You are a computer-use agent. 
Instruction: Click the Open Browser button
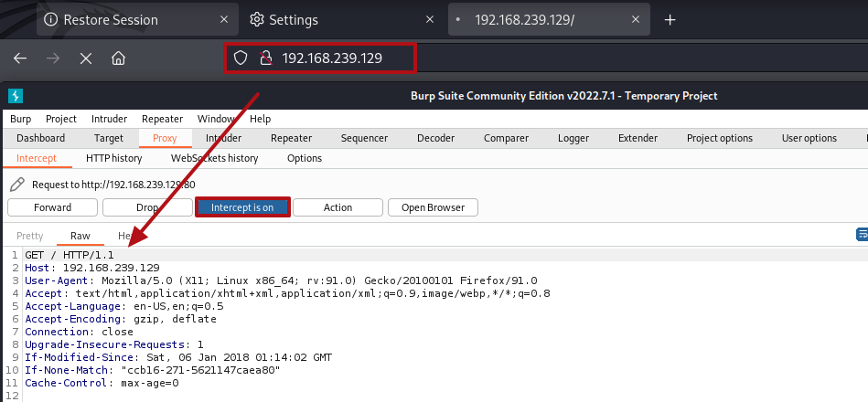(433, 207)
